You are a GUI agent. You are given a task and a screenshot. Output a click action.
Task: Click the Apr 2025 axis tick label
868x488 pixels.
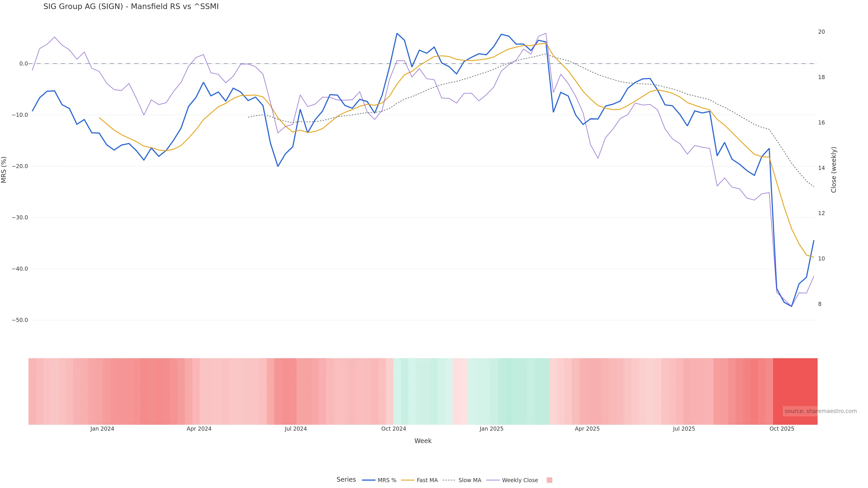pos(587,429)
